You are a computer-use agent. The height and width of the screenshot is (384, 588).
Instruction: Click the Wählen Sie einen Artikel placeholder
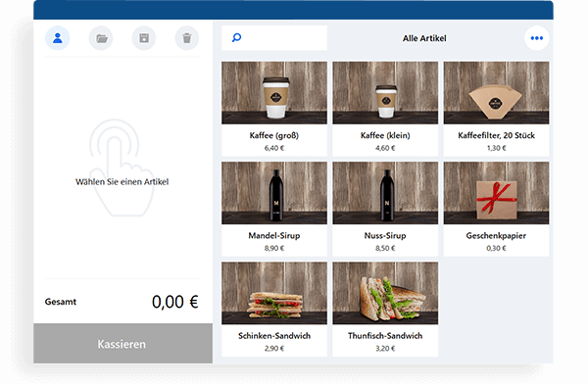tap(122, 182)
